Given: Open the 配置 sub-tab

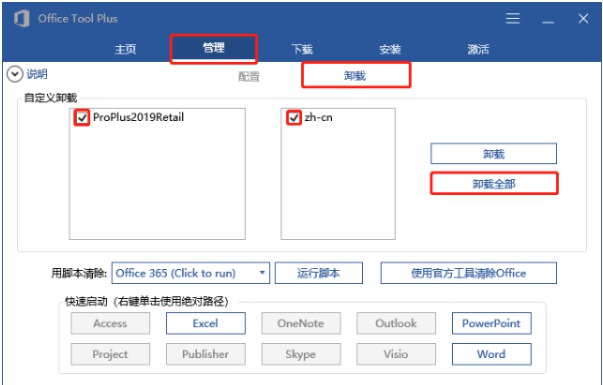Looking at the screenshot, I should [x=249, y=77].
